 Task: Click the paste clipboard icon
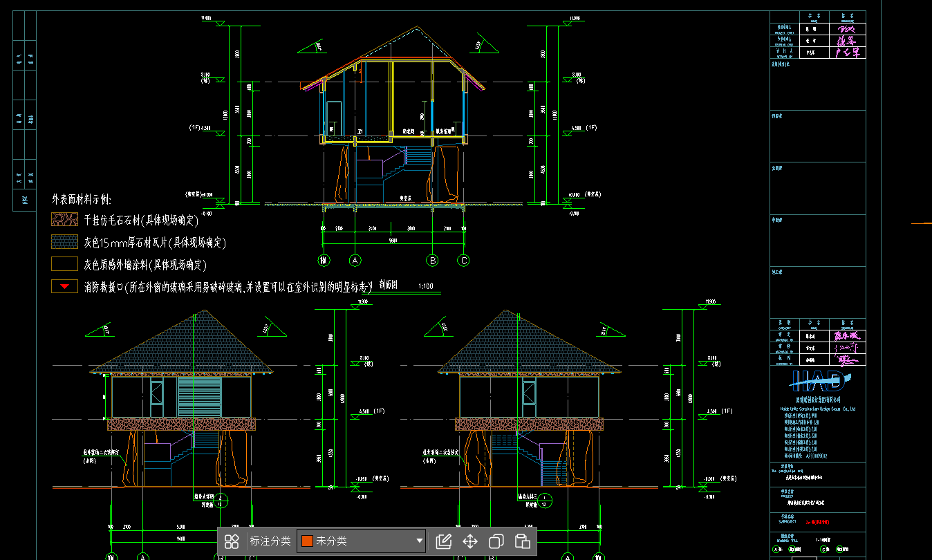pos(523,541)
